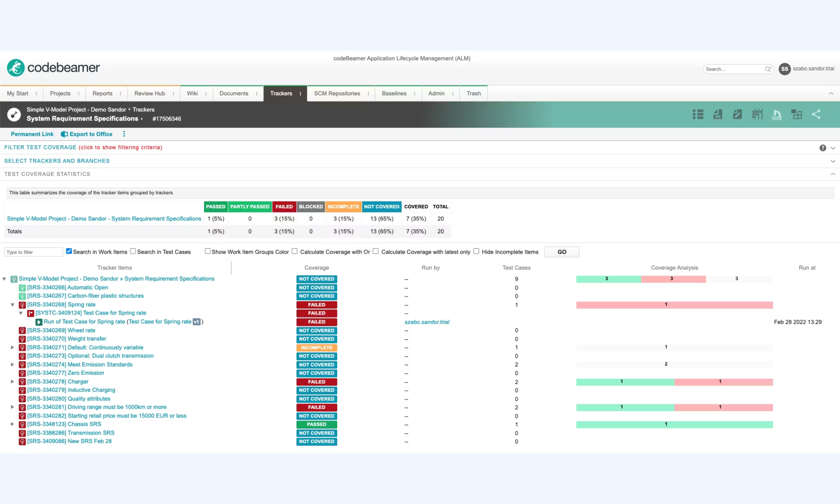Open the traceability grid view icon
The width and height of the screenshot is (840, 504).
(797, 114)
